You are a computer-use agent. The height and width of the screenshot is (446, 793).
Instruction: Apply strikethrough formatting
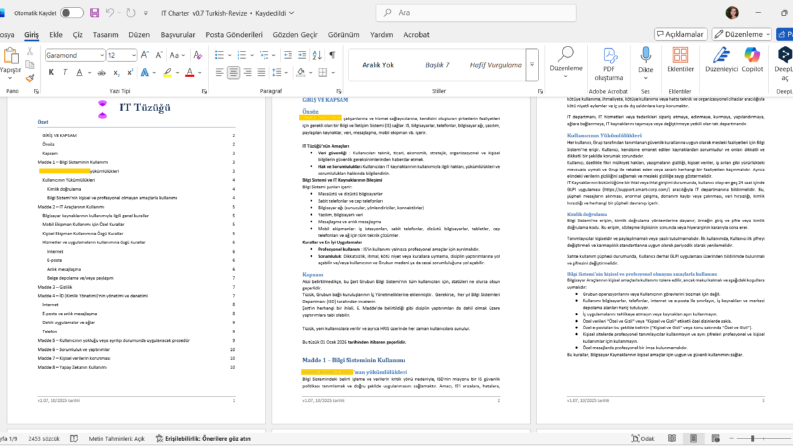[102, 73]
